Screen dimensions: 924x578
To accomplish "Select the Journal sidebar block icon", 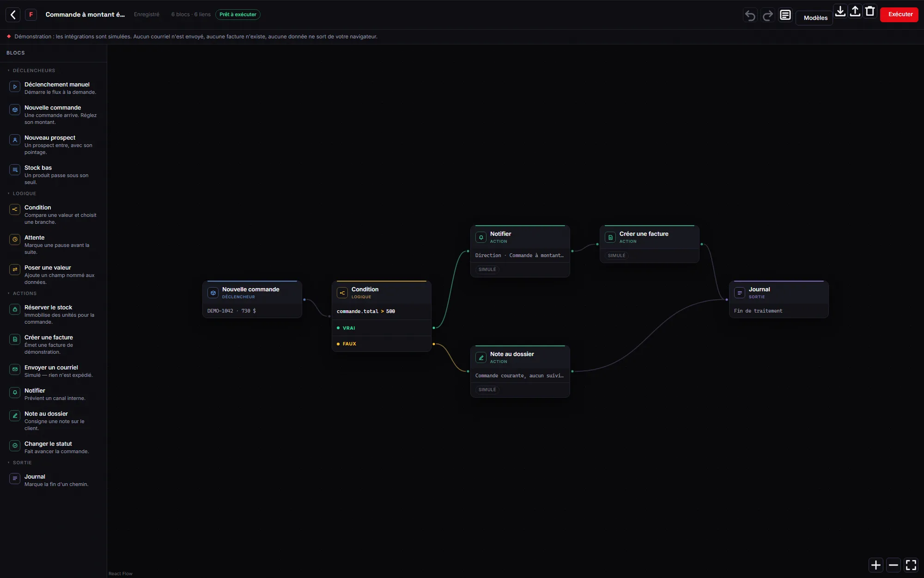I will [x=15, y=479].
